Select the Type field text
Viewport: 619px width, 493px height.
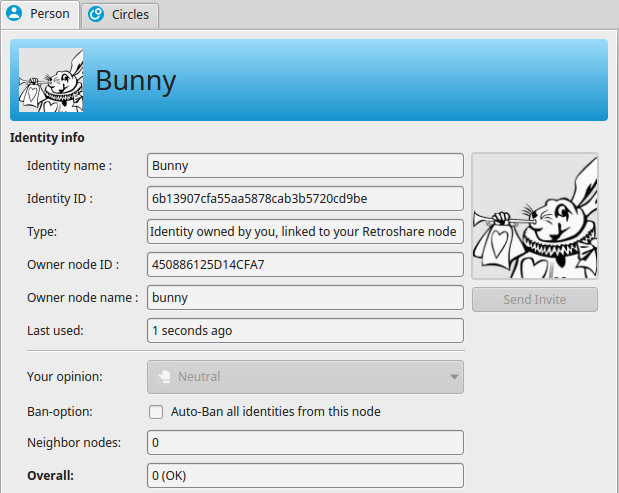click(305, 231)
